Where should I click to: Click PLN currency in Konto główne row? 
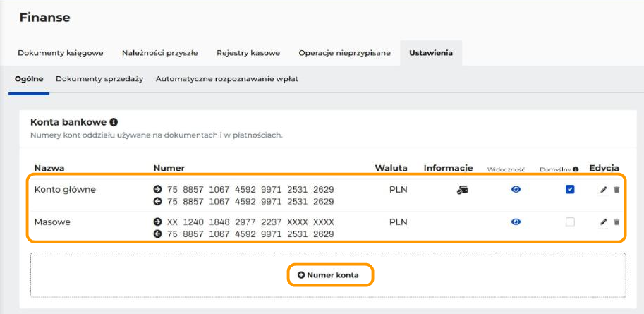(x=398, y=190)
